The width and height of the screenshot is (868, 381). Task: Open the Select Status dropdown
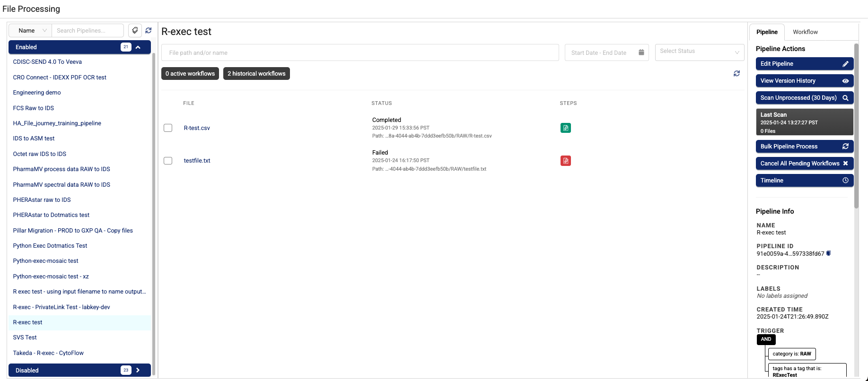[699, 52]
